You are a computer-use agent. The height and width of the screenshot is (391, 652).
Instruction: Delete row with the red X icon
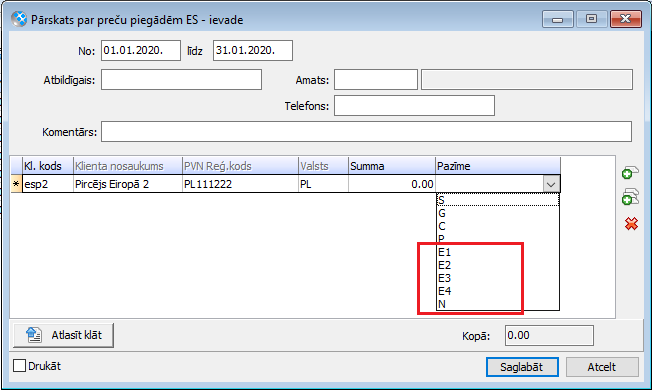pos(631,224)
